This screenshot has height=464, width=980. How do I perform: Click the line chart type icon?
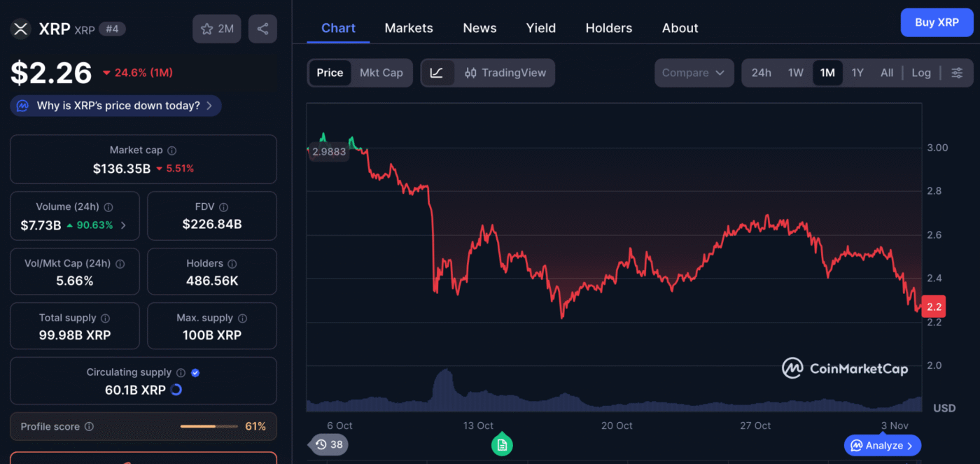click(x=437, y=73)
